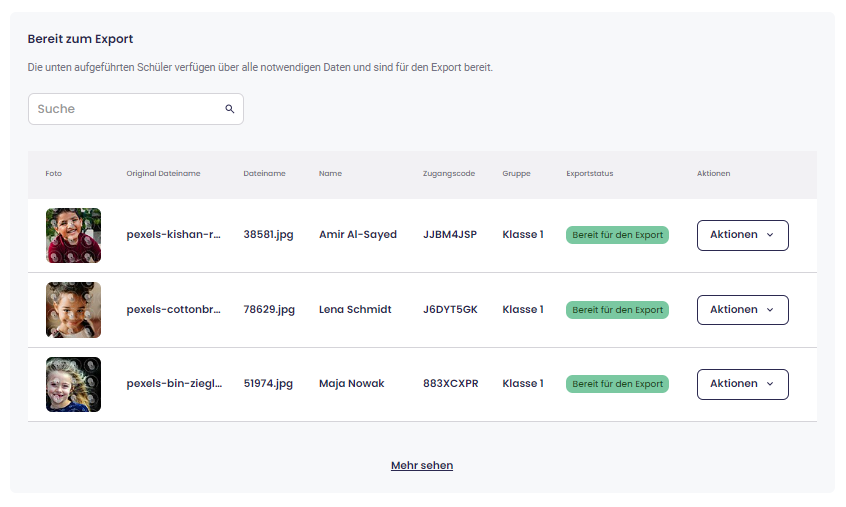Open Amir Al-Sayed's photo thumbnail
Viewport: 846px width, 507px height.
(x=73, y=235)
